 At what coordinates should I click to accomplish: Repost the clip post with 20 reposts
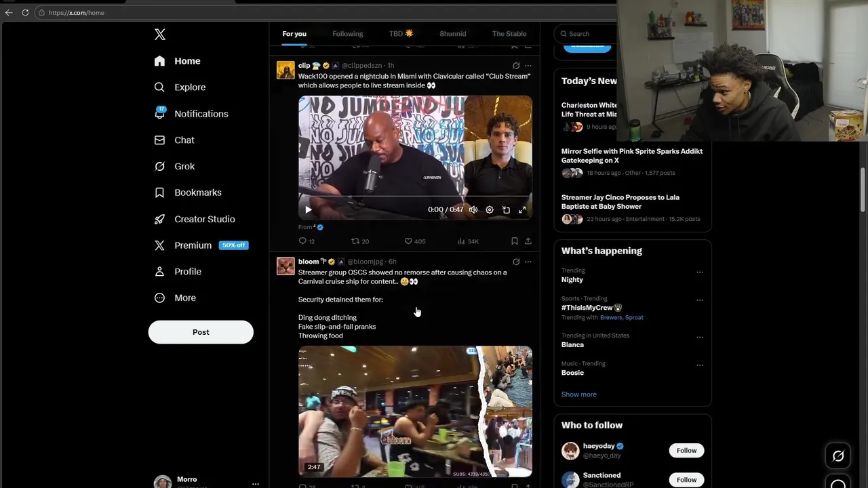(360, 241)
